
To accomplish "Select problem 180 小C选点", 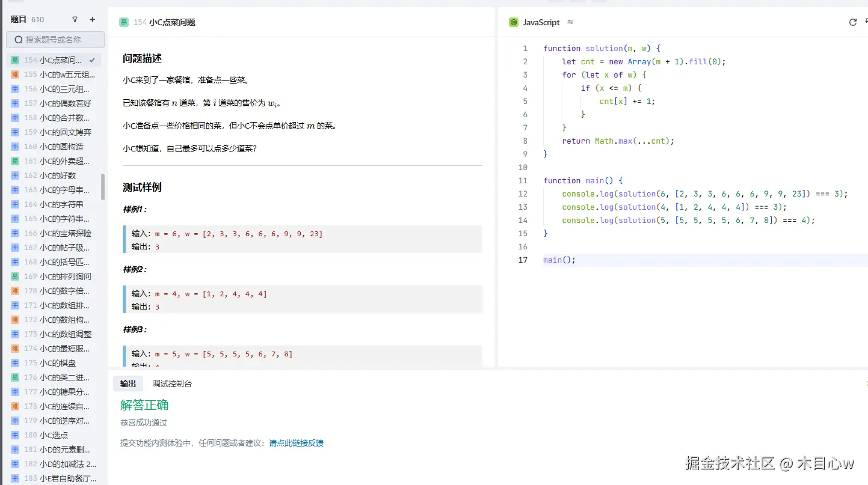I will coord(54,435).
